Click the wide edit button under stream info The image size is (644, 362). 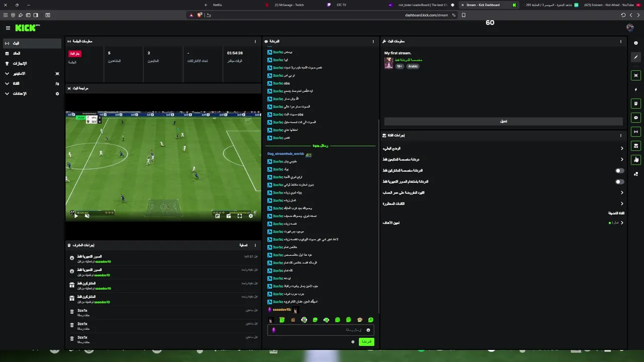pyautogui.click(x=503, y=121)
